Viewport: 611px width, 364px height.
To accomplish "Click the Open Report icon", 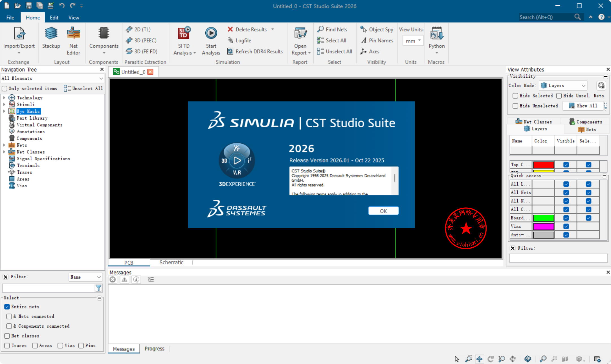I will (300, 34).
